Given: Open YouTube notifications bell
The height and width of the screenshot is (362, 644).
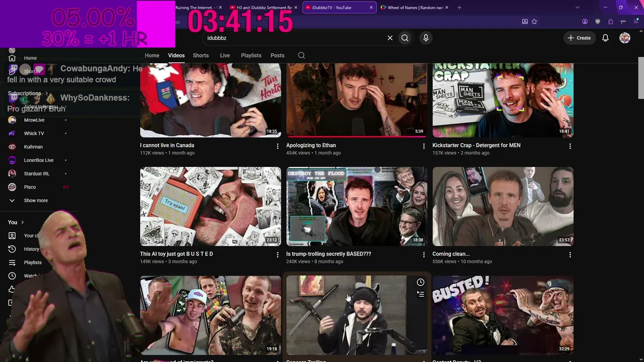Looking at the screenshot, I should tap(605, 38).
